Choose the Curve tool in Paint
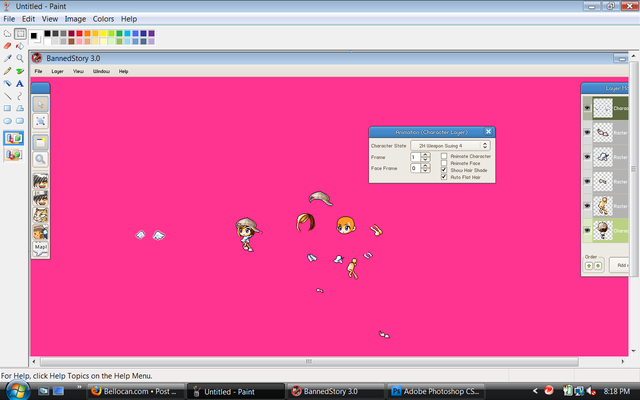This screenshot has width=640, height=400. (20, 96)
